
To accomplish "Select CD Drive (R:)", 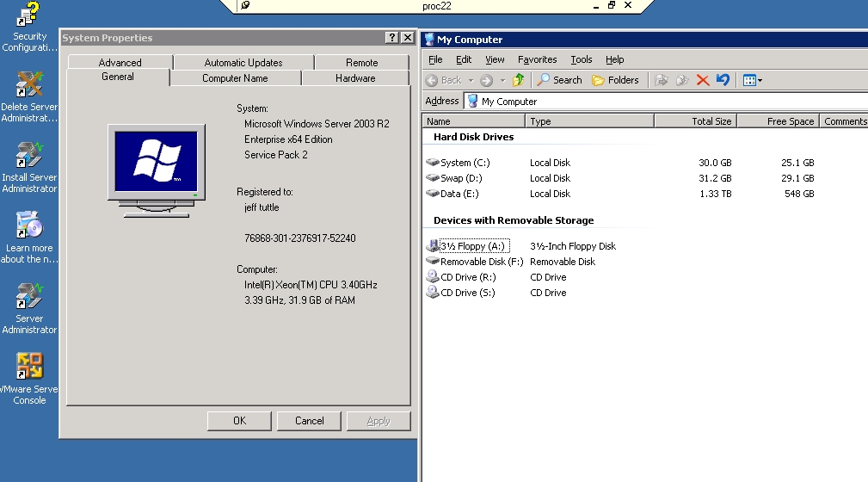I will point(460,277).
